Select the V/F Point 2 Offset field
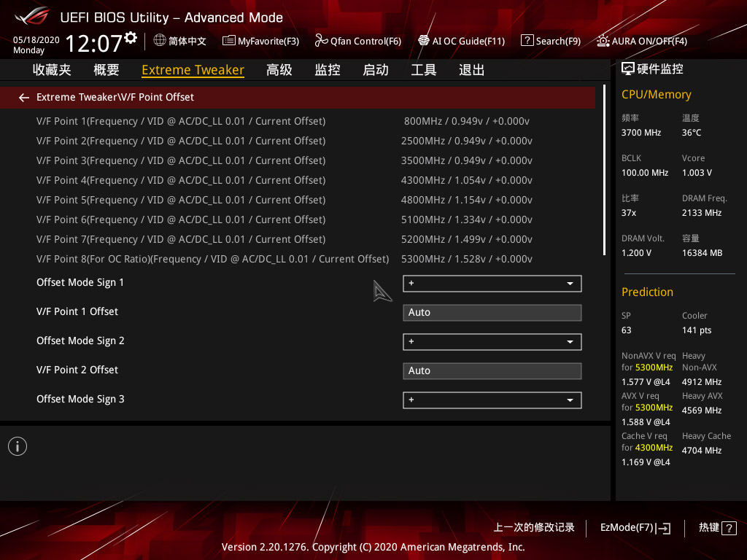747x560 pixels. tap(492, 371)
